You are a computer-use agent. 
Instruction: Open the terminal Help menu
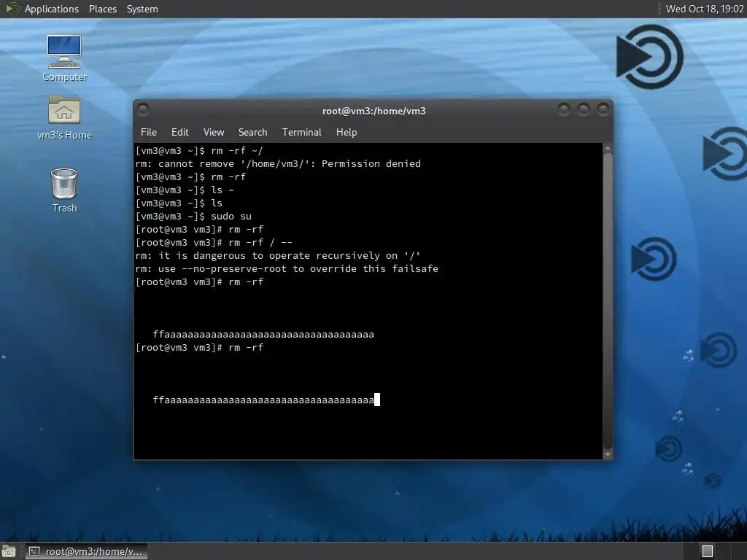(x=347, y=133)
